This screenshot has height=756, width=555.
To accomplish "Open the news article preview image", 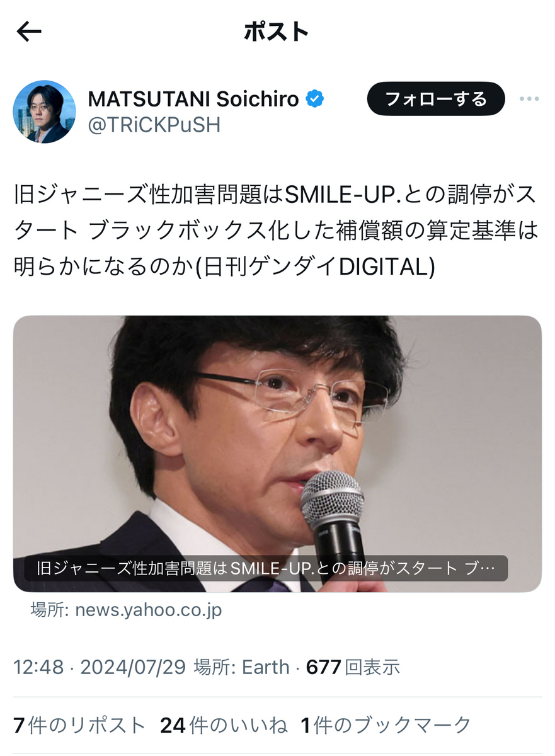I will [277, 454].
